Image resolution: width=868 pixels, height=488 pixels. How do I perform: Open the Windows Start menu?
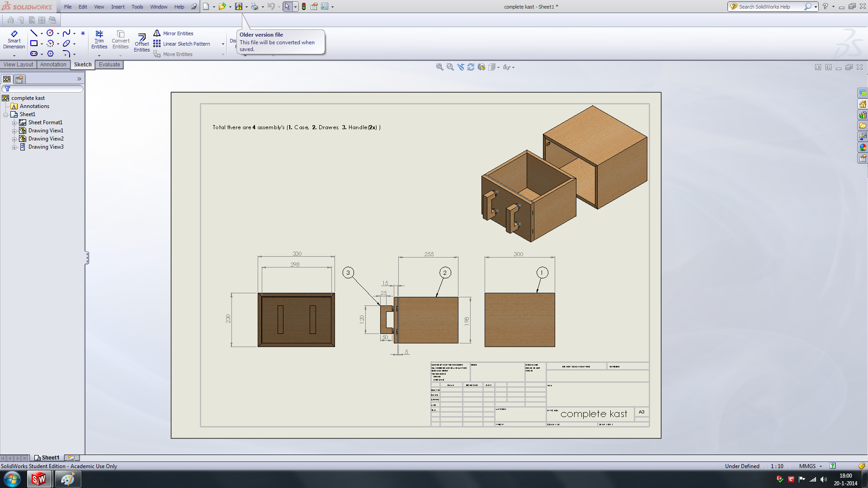(x=12, y=479)
